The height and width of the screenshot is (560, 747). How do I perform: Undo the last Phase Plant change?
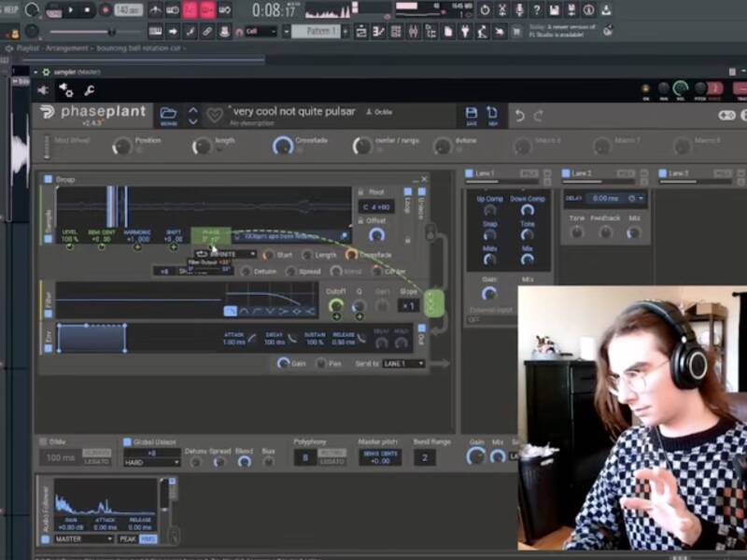coord(520,116)
